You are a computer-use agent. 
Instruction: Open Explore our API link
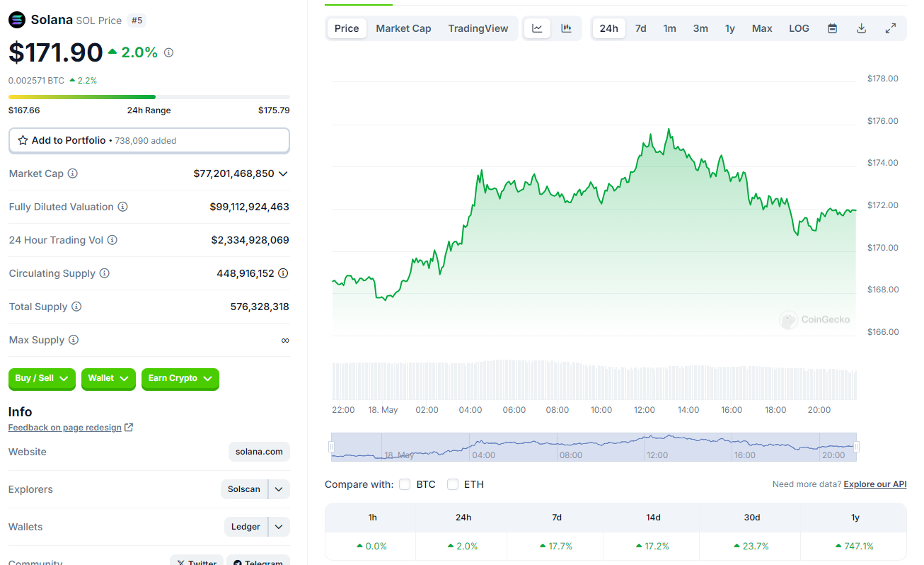[x=875, y=484]
